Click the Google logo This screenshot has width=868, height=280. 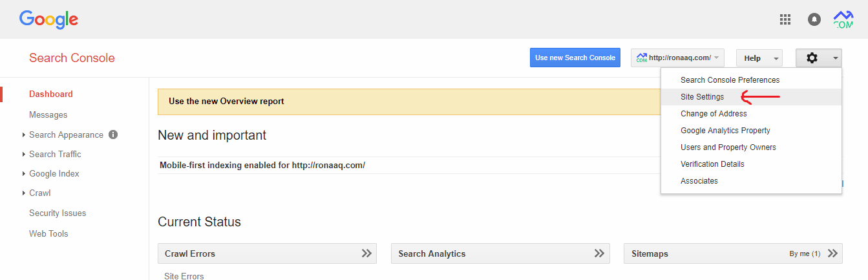[48, 20]
